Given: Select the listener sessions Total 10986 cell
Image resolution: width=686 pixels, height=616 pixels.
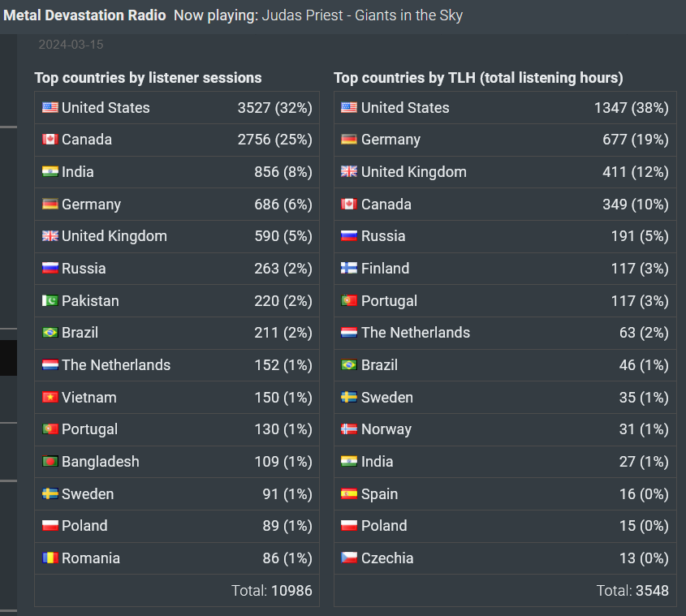Looking at the screenshot, I should point(177,591).
